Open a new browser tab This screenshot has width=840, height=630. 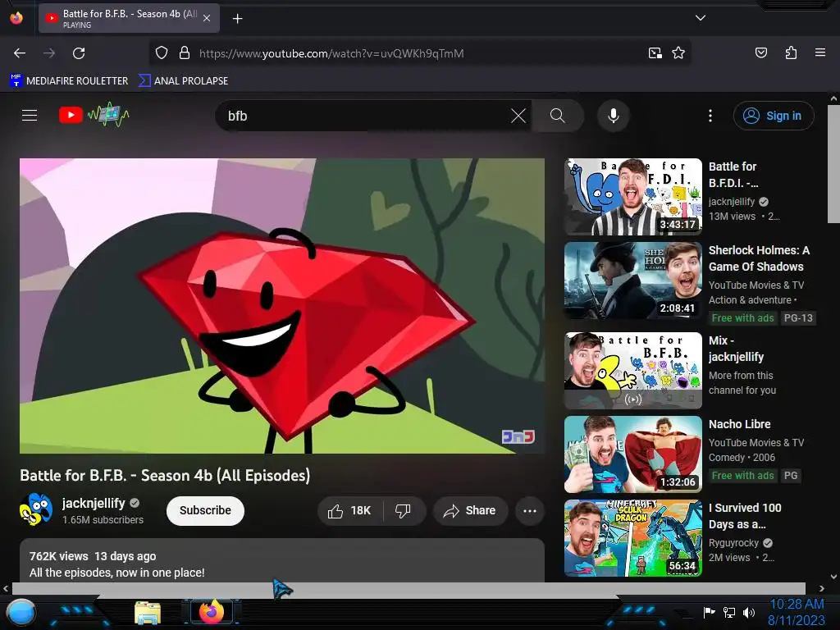click(x=237, y=19)
